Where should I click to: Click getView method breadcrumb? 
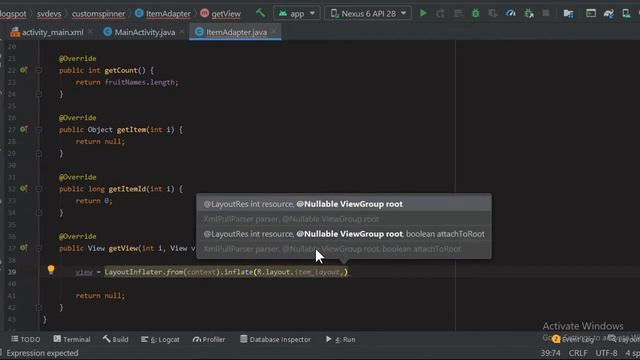(226, 13)
